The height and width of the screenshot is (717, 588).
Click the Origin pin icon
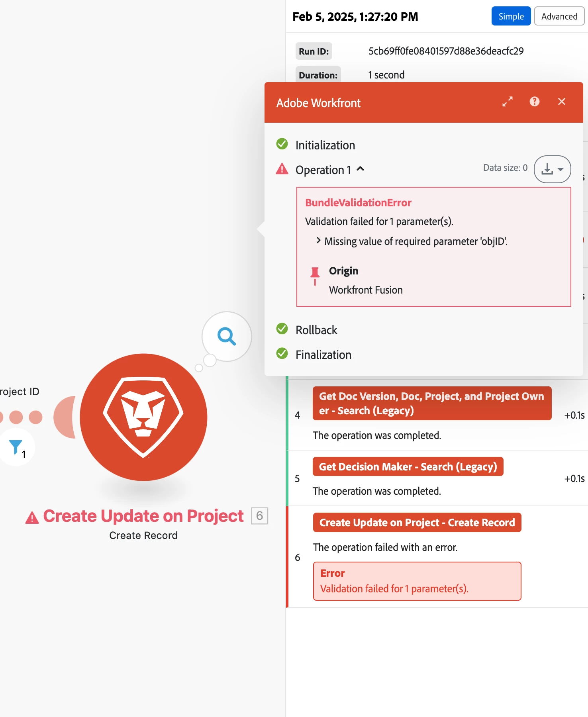tap(315, 276)
